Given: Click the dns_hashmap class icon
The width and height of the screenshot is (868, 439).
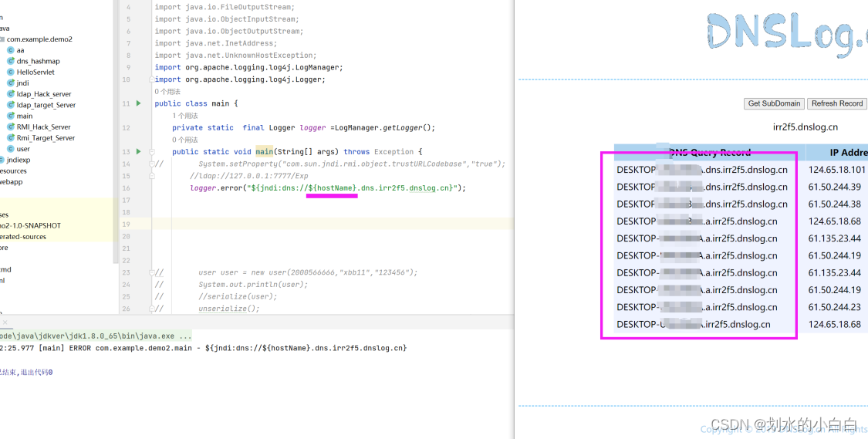Looking at the screenshot, I should click(x=11, y=62).
